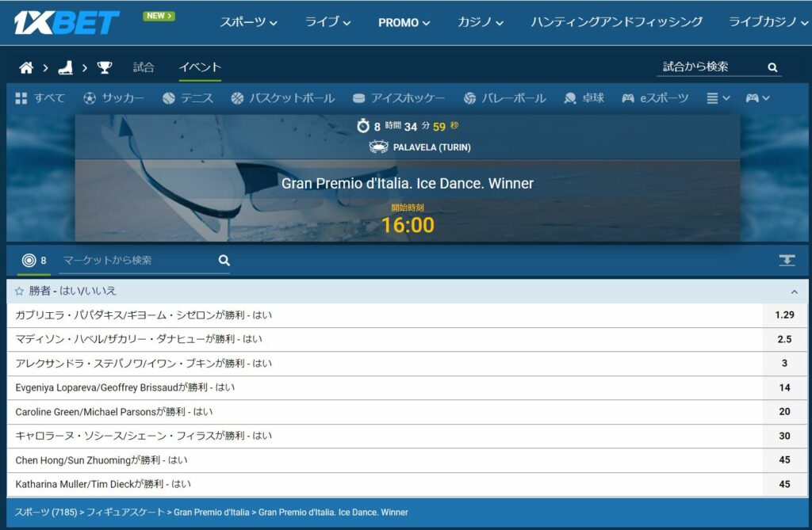Open the スポーツ dropdown menu
812x530 pixels.
248,22
